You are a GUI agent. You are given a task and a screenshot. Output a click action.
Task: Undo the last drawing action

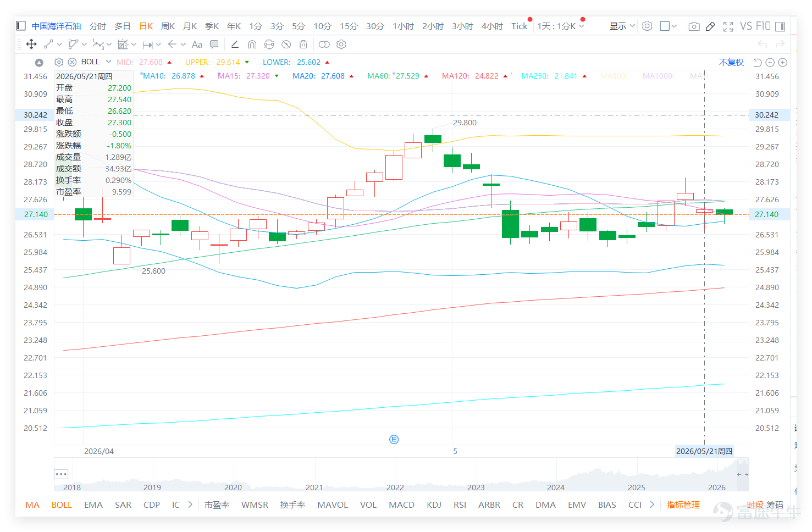(x=763, y=45)
